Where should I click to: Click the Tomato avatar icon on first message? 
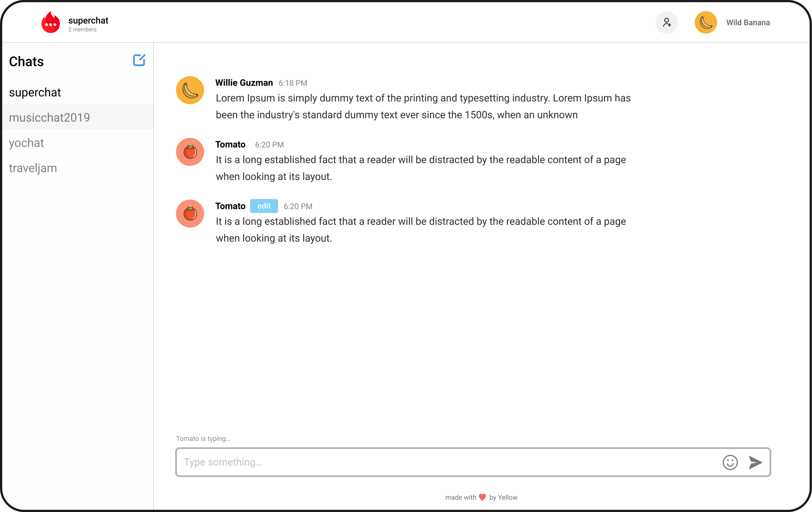coord(190,152)
